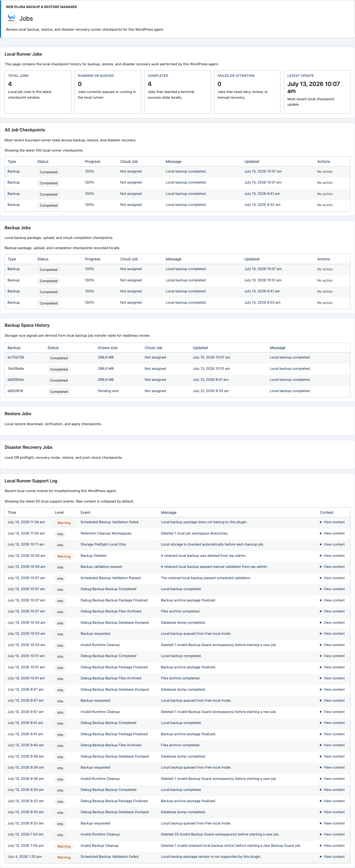Click the Info badge on Retention Cleanup Workspaces row
The height and width of the screenshot is (868, 355).
coord(60,534)
